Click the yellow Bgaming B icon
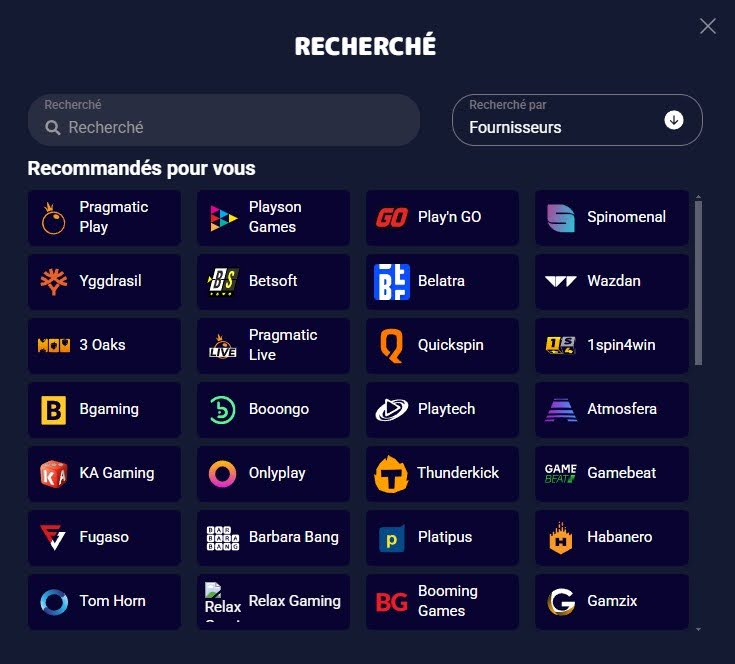 (x=53, y=410)
